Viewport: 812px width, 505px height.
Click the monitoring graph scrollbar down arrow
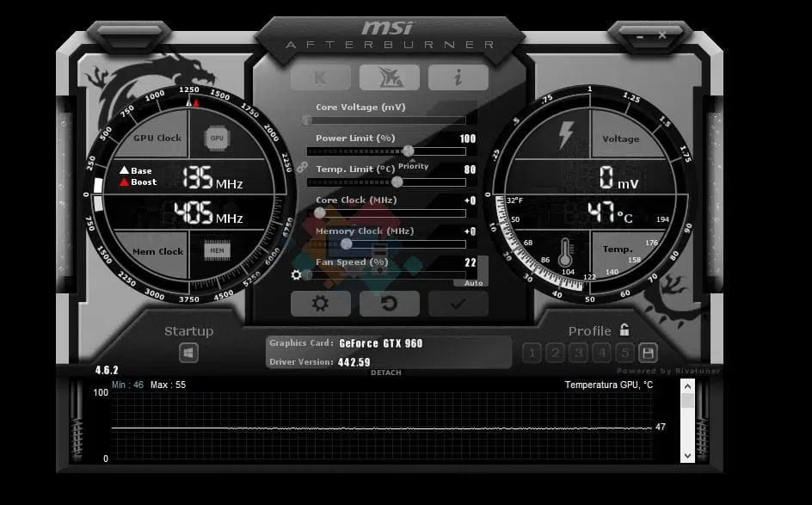pyautogui.click(x=688, y=456)
